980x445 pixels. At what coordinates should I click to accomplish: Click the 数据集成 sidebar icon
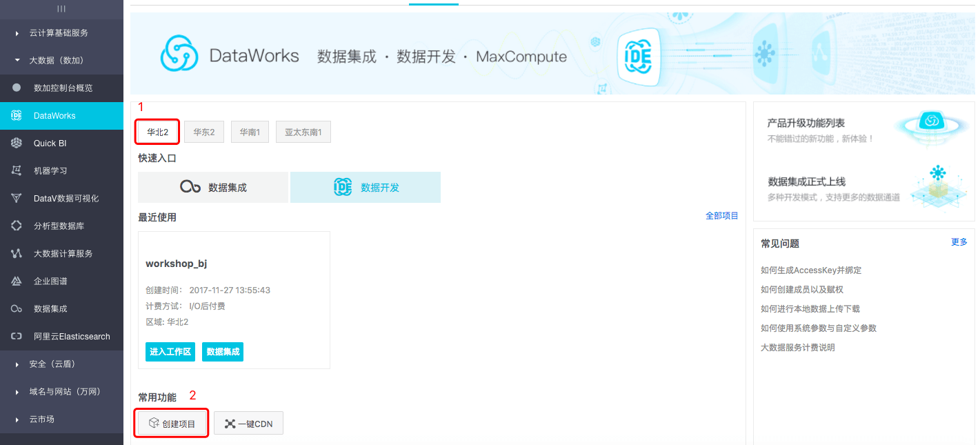pos(17,308)
